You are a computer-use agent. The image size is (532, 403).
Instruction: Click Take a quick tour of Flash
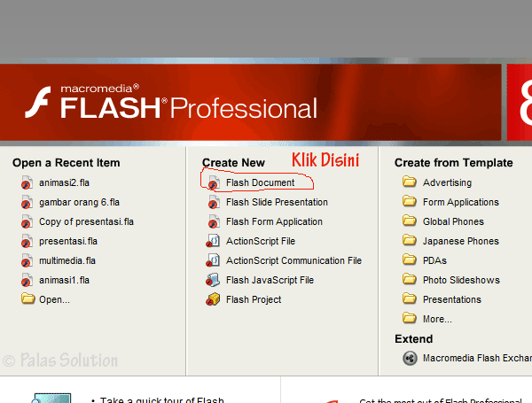point(162,400)
